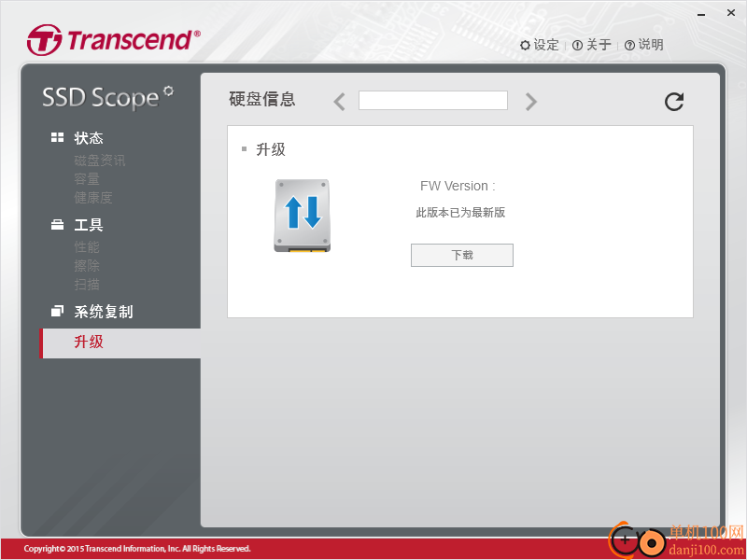Refresh disk info with circular arrow icon
Screen dimensions: 747x560
(x=674, y=102)
